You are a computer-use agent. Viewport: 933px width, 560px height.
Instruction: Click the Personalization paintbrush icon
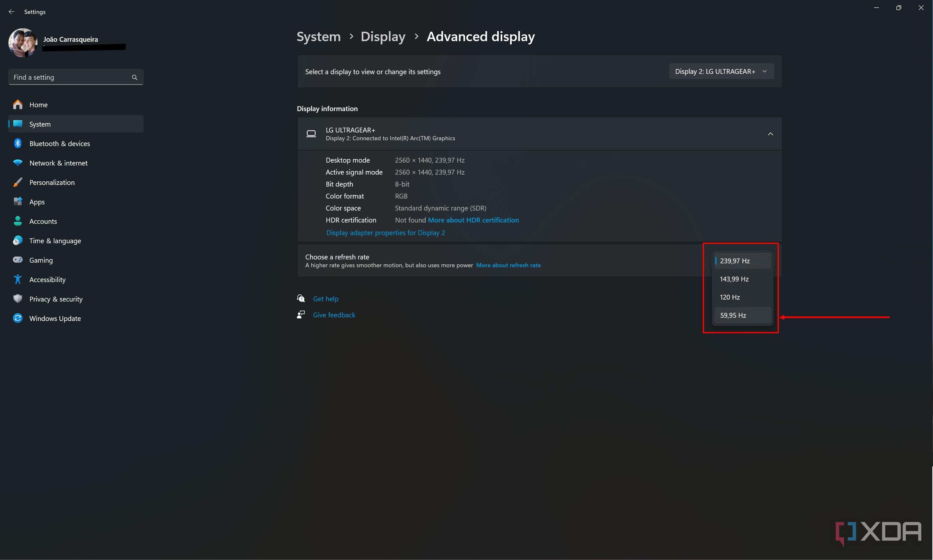18,182
